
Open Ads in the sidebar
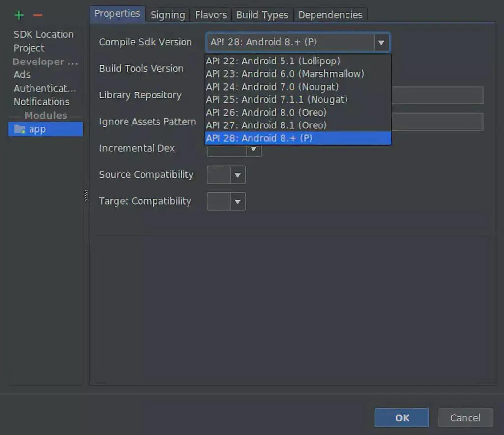pos(22,74)
